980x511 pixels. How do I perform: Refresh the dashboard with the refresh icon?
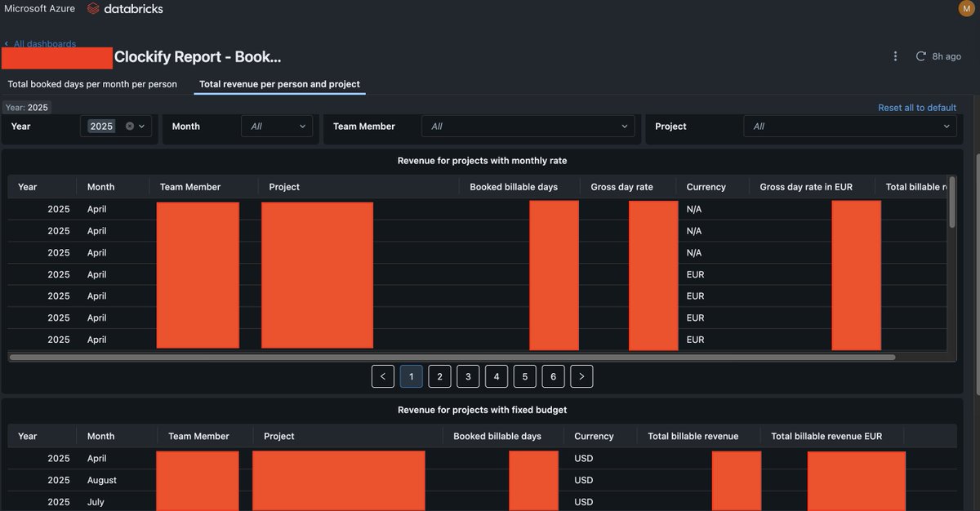pos(921,56)
